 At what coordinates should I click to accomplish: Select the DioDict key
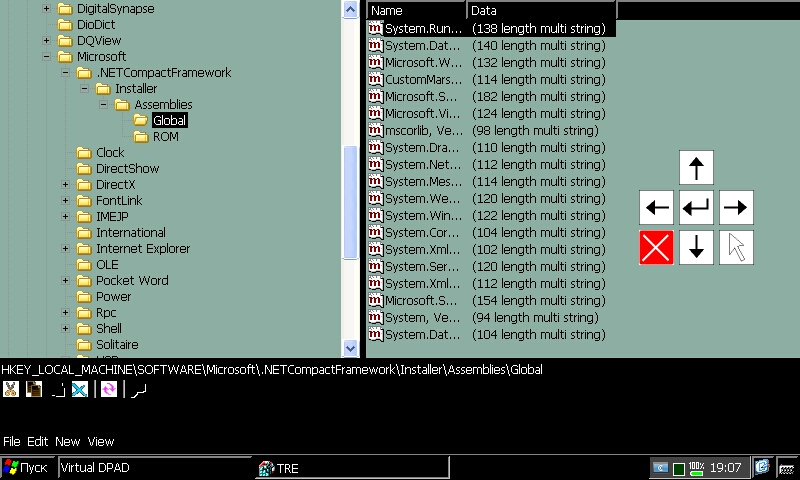click(96, 24)
